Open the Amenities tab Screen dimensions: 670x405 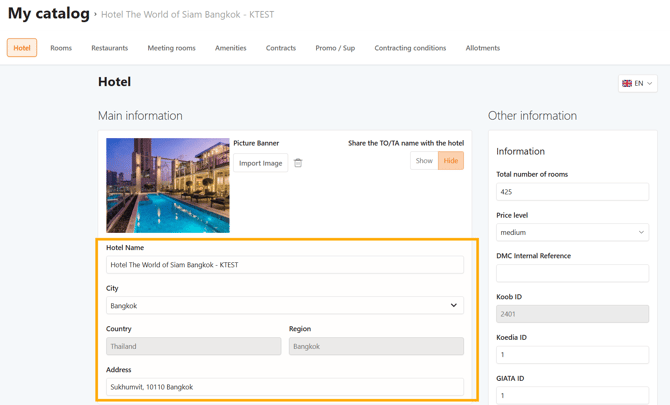[x=230, y=48]
